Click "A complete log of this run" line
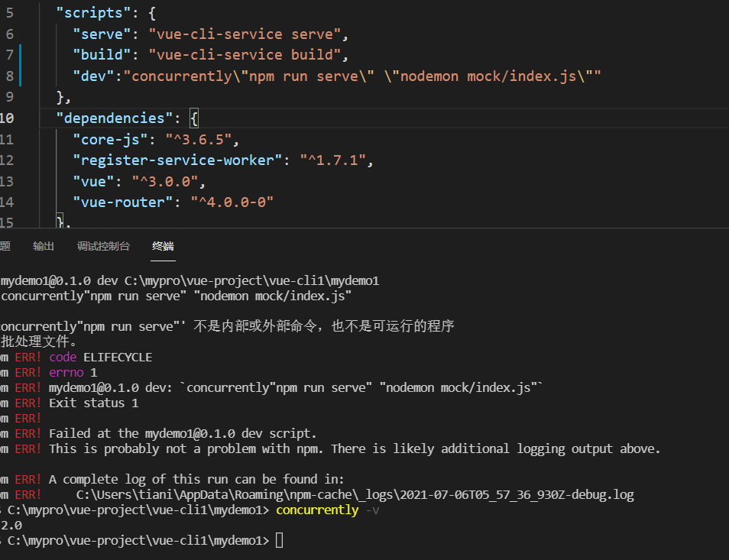Image resolution: width=729 pixels, height=560 pixels. coord(196,479)
